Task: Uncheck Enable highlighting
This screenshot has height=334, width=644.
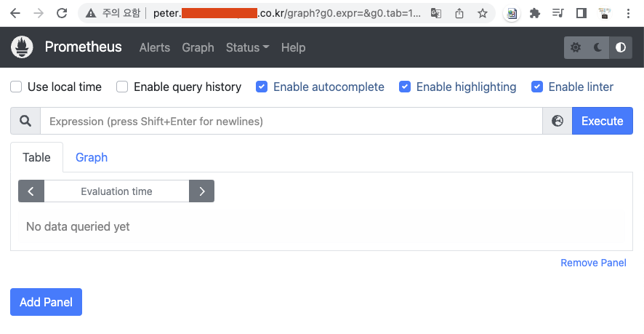Action: (x=405, y=87)
